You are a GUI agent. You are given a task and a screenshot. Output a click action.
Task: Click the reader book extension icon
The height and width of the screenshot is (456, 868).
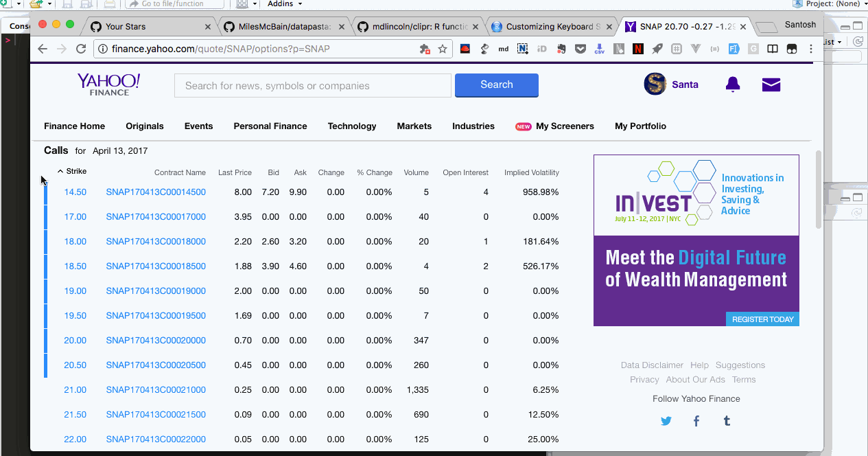pos(773,49)
